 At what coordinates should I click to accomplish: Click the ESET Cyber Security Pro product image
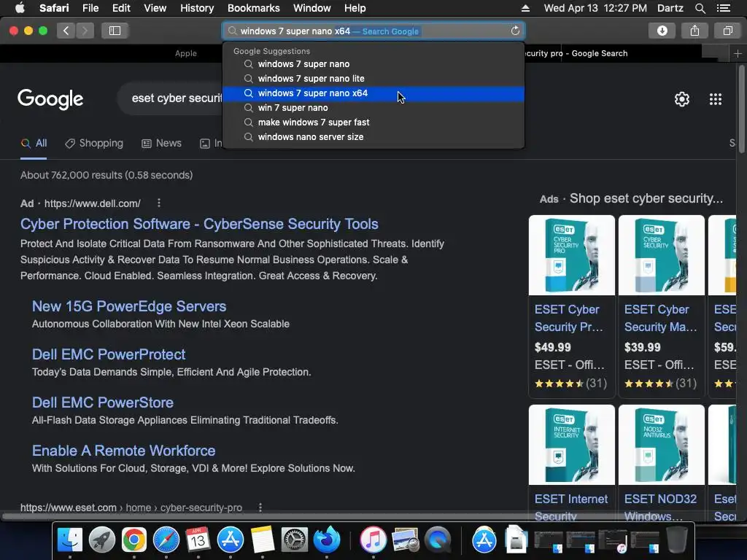click(x=572, y=255)
